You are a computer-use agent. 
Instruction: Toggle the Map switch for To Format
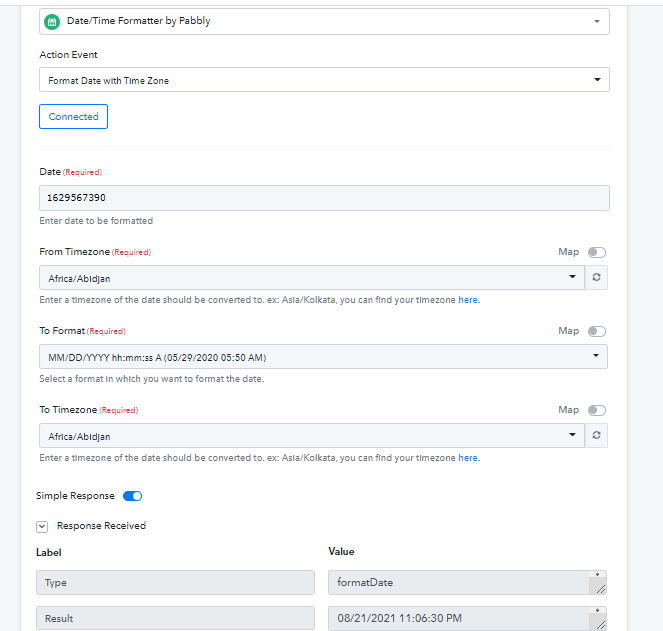click(x=597, y=331)
